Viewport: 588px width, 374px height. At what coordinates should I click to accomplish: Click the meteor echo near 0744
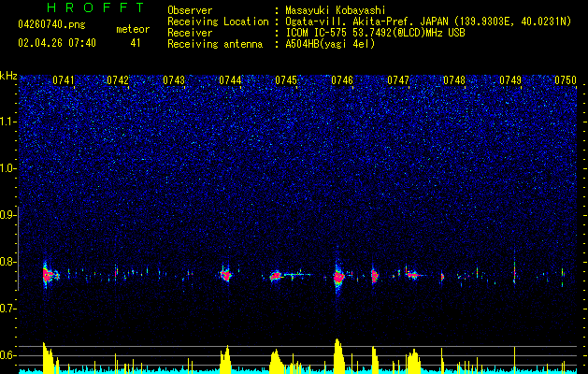tap(225, 275)
